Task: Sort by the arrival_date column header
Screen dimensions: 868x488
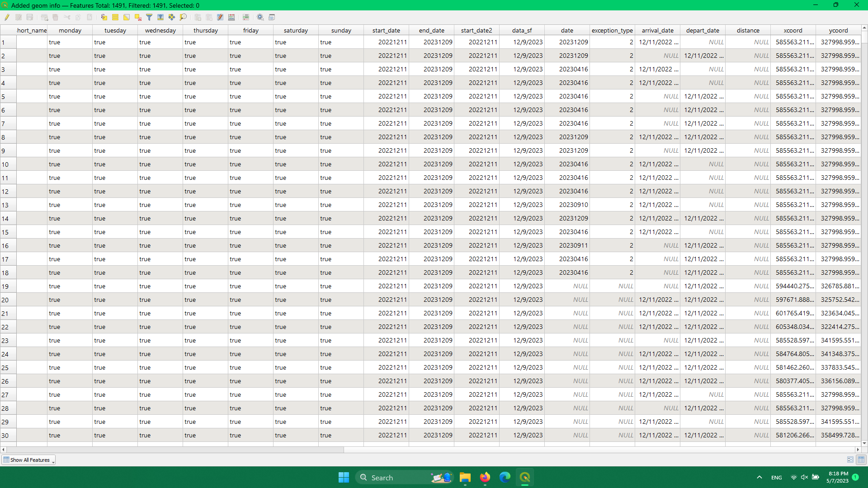Action: click(658, 30)
